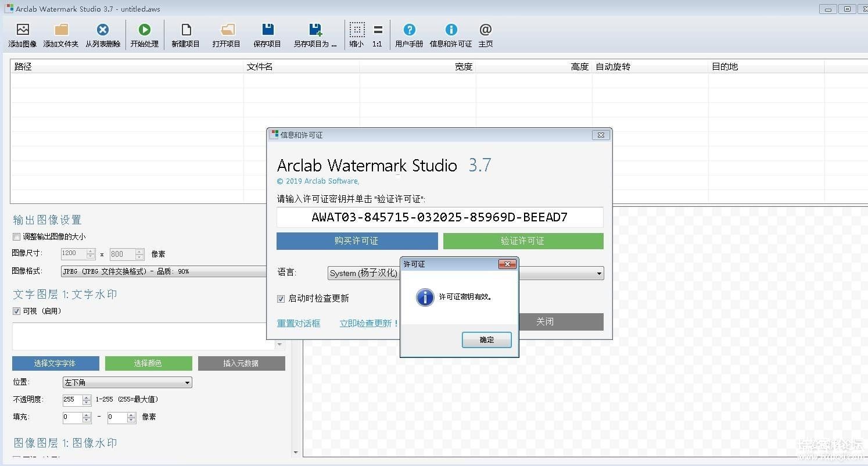Viewport: 868px width, 466px height.
Task: Click the first 填充 spinner arrows
Action: click(87, 417)
